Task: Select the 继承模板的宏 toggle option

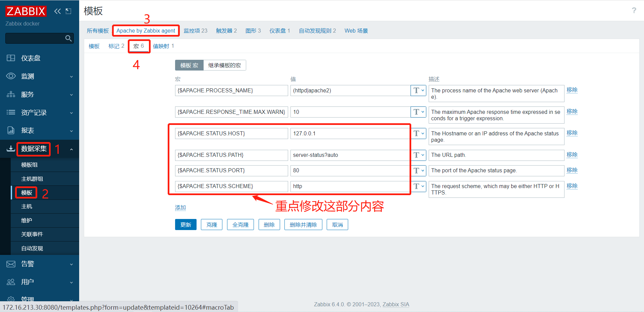Action: (224, 65)
